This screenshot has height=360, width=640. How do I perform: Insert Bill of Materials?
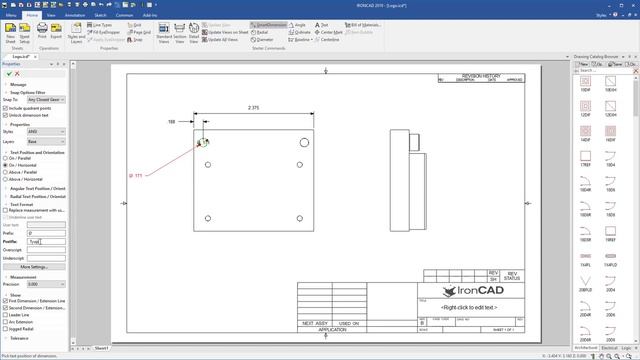pyautogui.click(x=362, y=25)
